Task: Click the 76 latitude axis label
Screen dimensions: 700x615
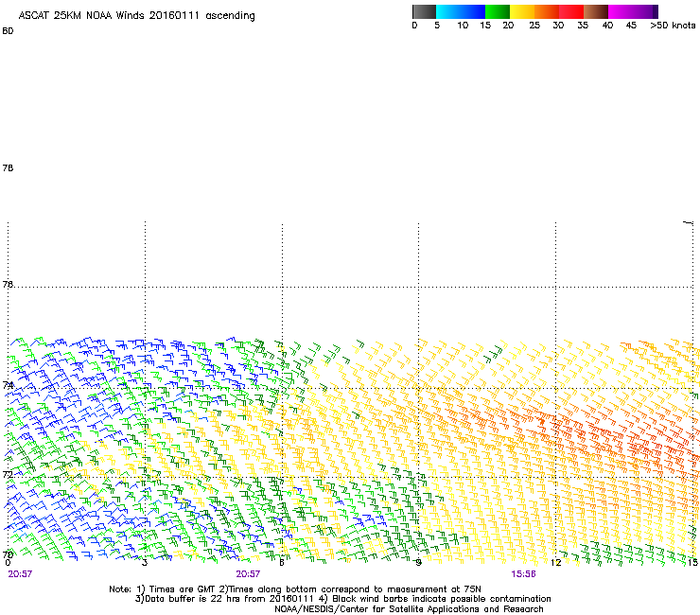Action: 8,284
